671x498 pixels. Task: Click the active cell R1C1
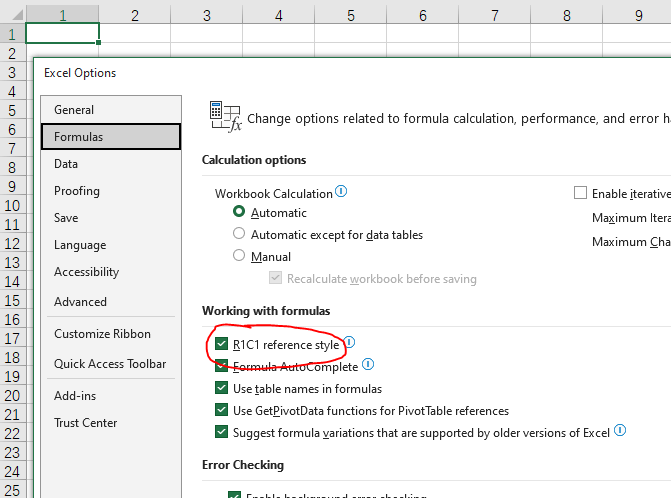pyautogui.click(x=62, y=33)
